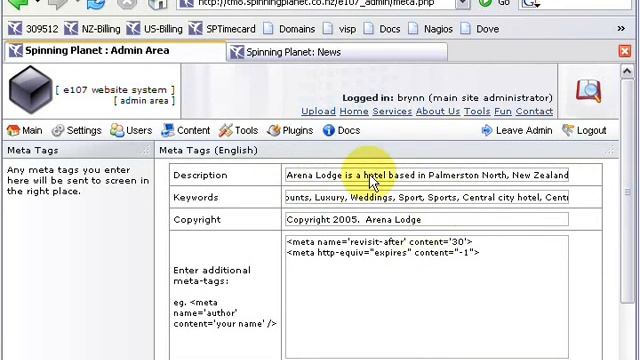The image size is (640, 360).
Task: Click the page scroll up arrow
Action: (x=627, y=71)
